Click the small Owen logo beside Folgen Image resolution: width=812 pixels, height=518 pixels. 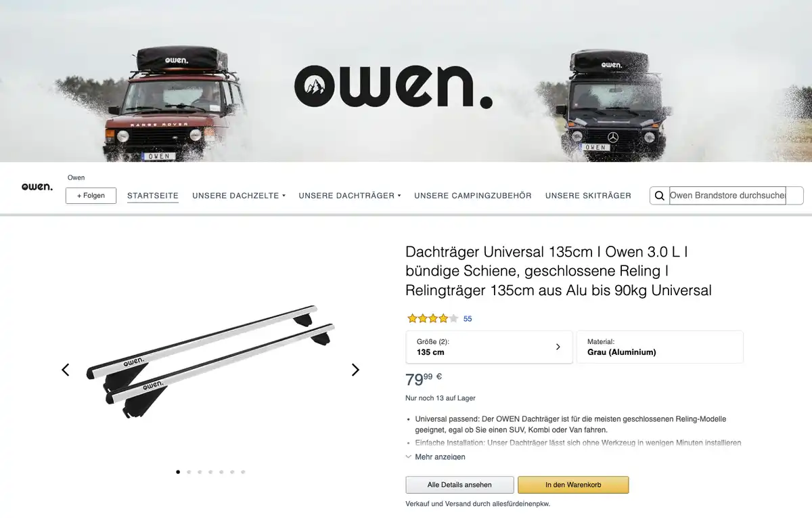pos(37,187)
